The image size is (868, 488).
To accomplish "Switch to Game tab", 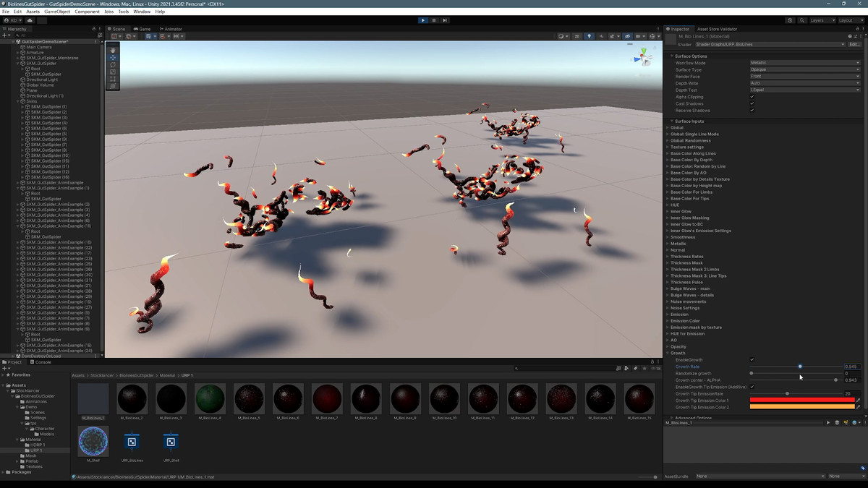I will pyautogui.click(x=142, y=29).
